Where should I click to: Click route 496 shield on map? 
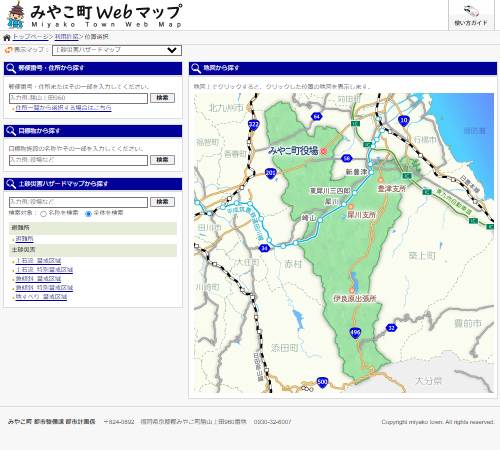[x=355, y=333]
